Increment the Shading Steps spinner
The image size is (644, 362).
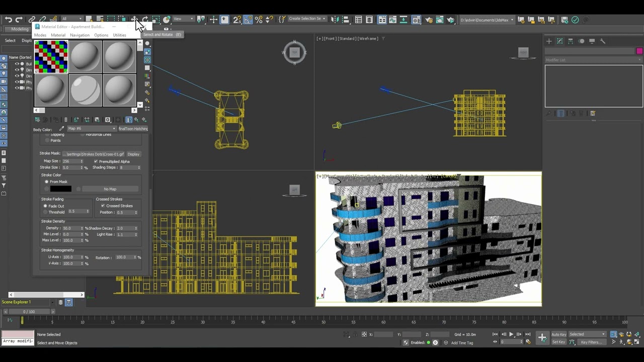(x=139, y=166)
